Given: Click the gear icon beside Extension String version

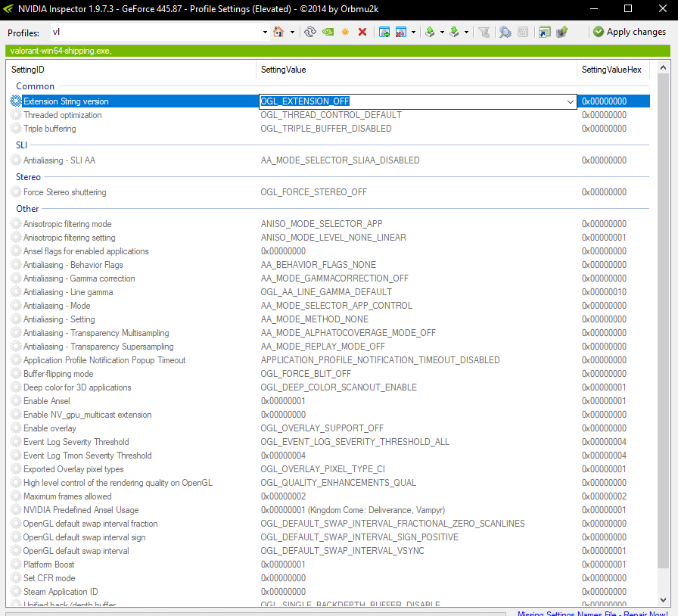Looking at the screenshot, I should (16, 101).
